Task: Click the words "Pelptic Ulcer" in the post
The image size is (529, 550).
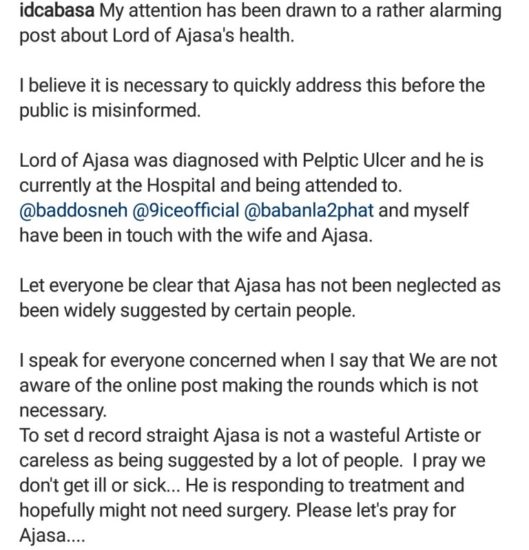Action: pos(354,161)
